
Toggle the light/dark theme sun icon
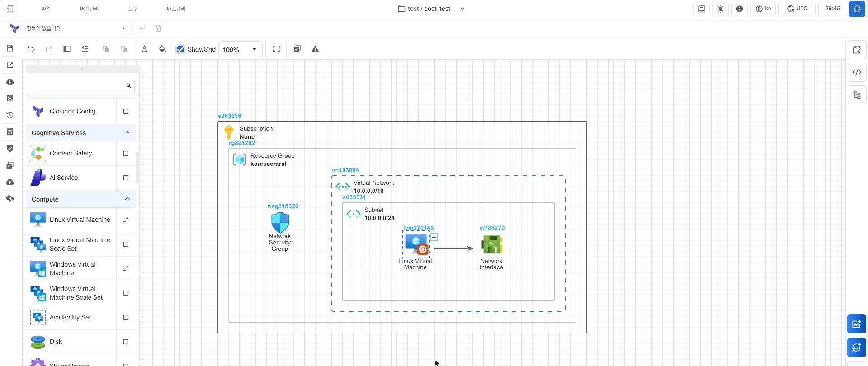[721, 9]
